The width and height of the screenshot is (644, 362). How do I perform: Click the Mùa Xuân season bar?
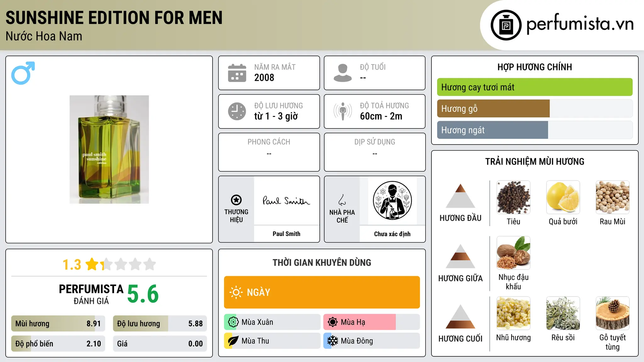tap(272, 322)
